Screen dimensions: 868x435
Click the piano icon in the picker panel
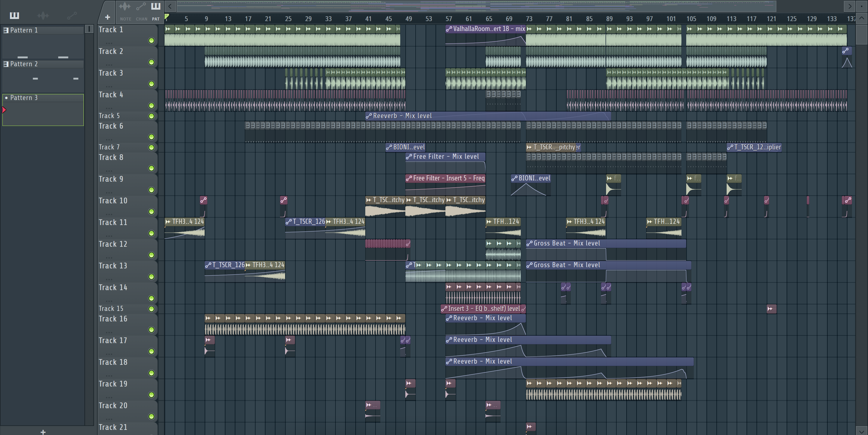pyautogui.click(x=14, y=15)
